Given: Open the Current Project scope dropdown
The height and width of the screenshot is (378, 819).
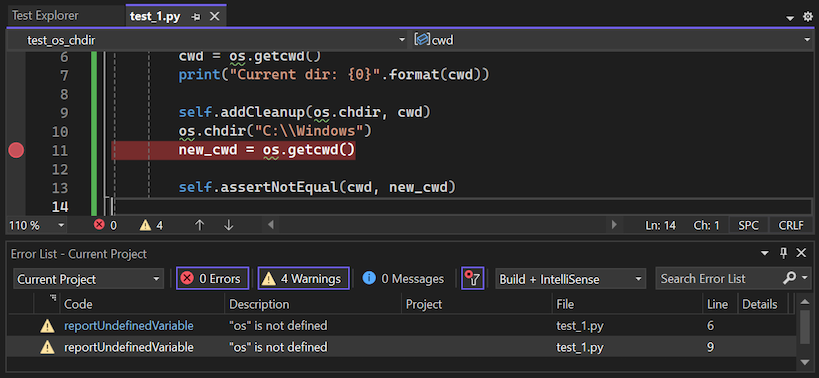Looking at the screenshot, I should pyautogui.click(x=88, y=279).
